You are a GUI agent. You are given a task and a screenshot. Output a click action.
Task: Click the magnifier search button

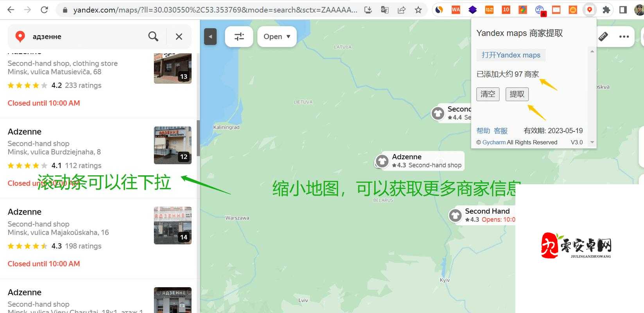point(153,36)
